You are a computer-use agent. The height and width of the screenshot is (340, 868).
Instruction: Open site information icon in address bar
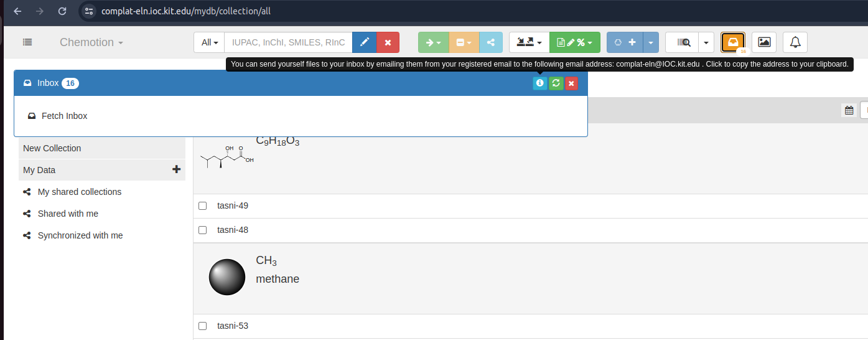click(x=89, y=11)
